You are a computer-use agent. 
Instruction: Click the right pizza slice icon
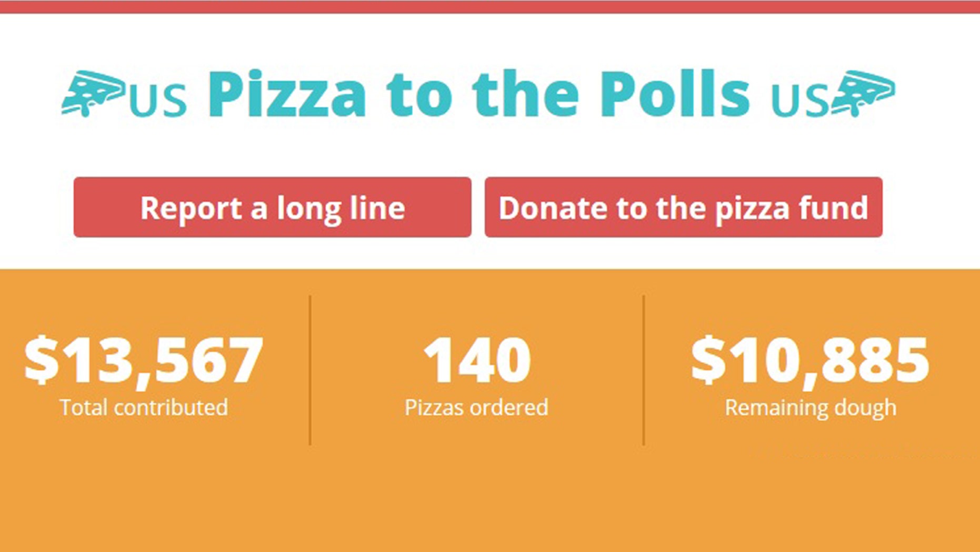(863, 93)
